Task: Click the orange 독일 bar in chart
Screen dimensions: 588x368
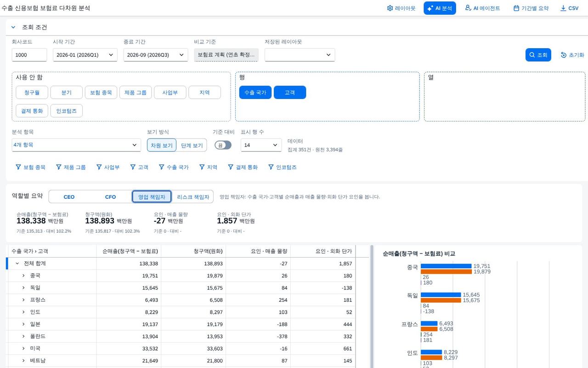Action: 441,300
